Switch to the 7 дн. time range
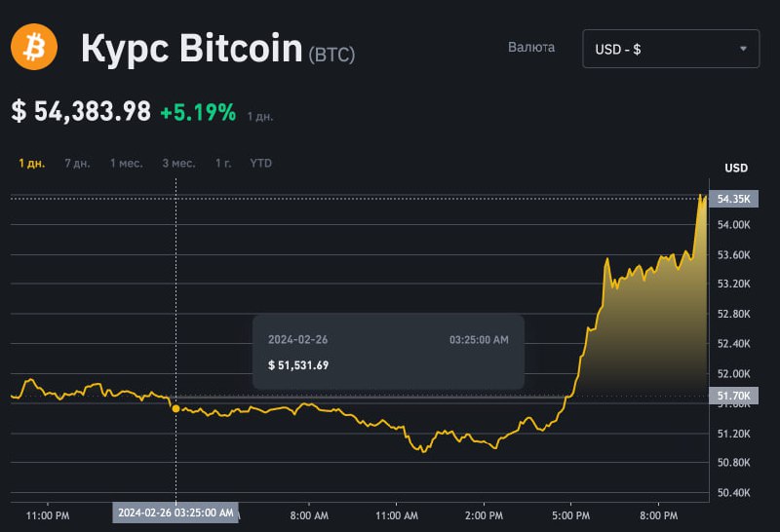This screenshot has height=532, width=780. [77, 163]
